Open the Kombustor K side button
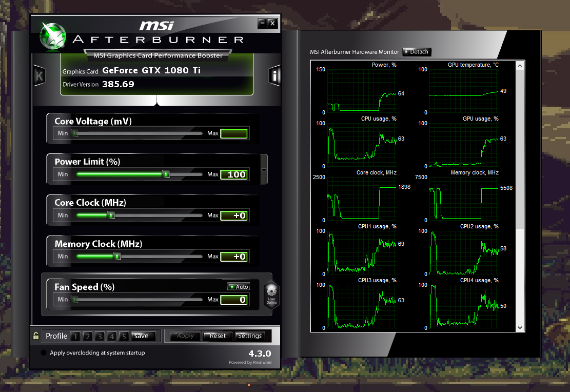This screenshot has width=570, height=392. tap(40, 75)
